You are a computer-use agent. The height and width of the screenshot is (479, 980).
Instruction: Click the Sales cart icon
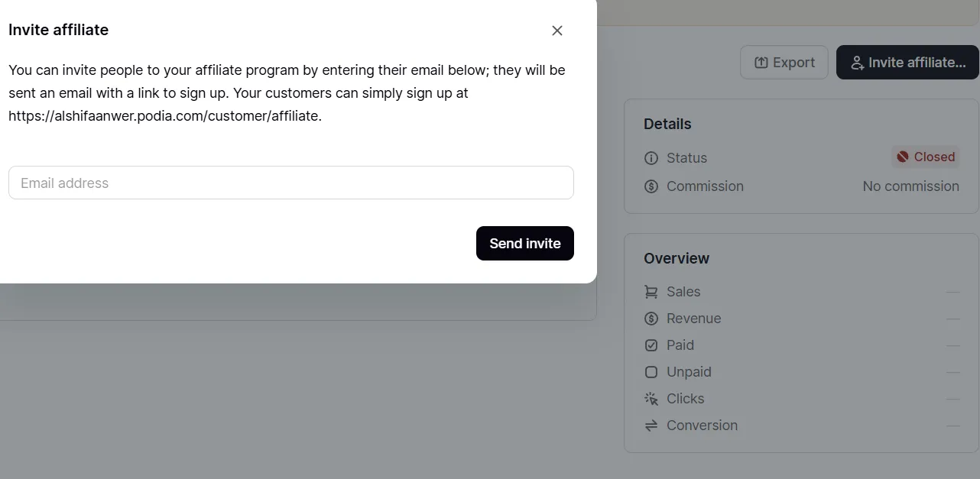(651, 292)
